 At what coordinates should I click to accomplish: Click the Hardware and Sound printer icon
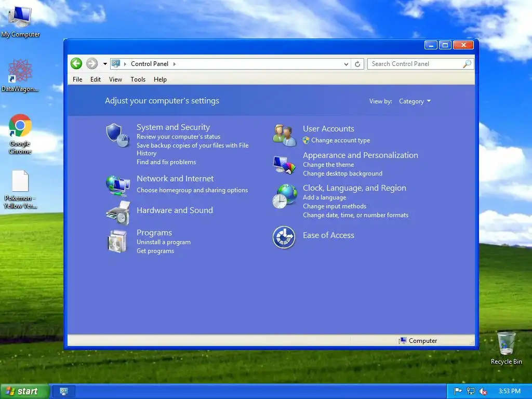118,213
